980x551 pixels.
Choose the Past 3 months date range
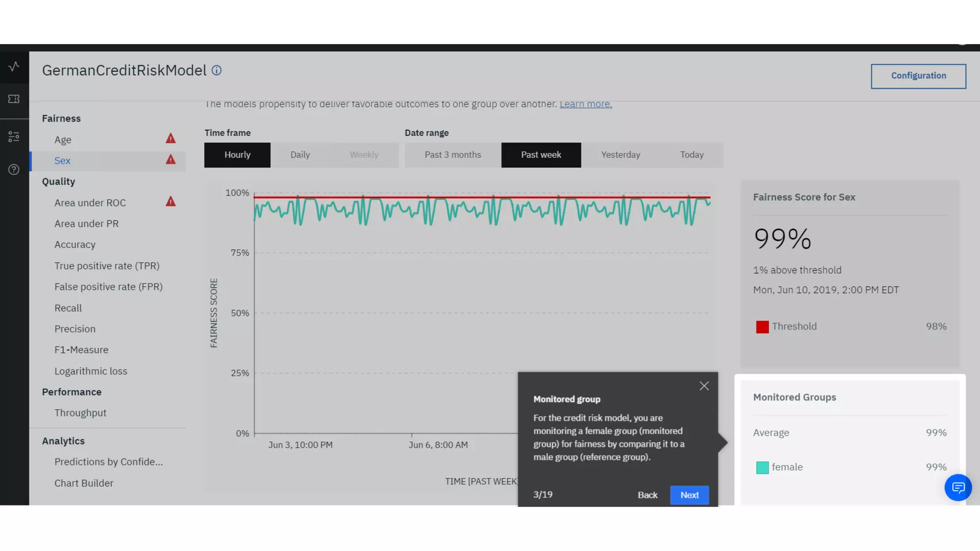click(x=453, y=155)
